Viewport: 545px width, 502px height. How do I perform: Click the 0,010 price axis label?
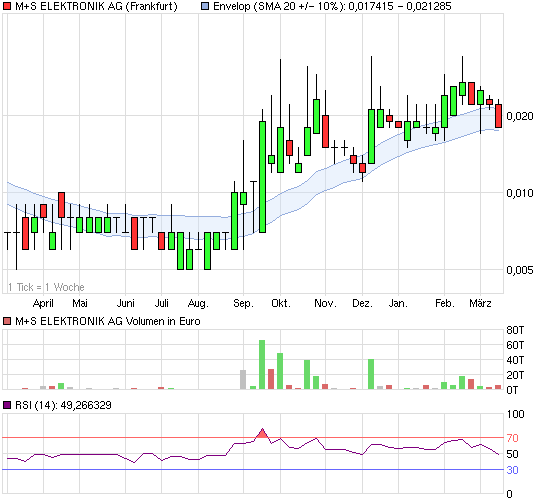520,193
